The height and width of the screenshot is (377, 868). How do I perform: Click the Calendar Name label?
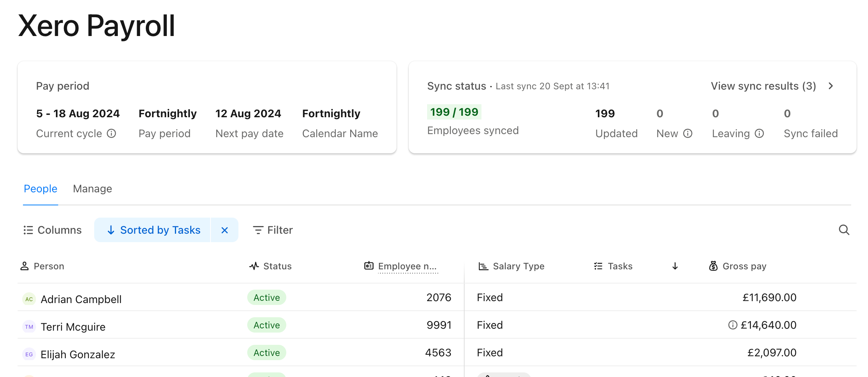(340, 133)
